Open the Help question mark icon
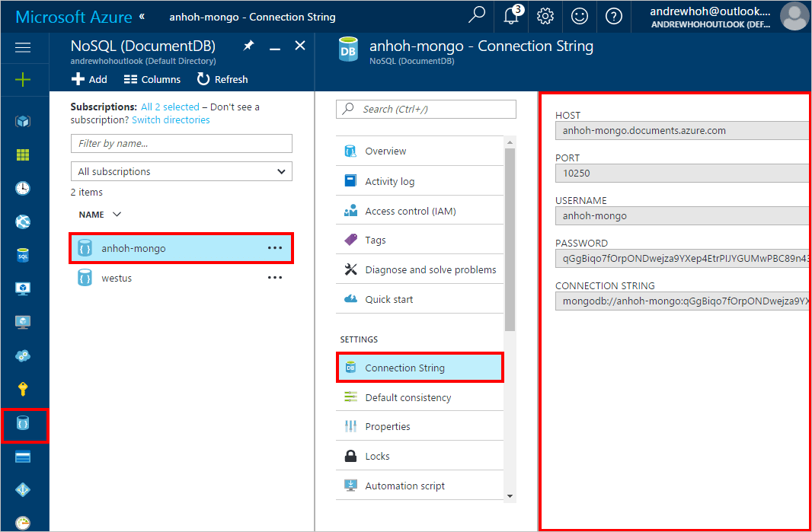 614,16
